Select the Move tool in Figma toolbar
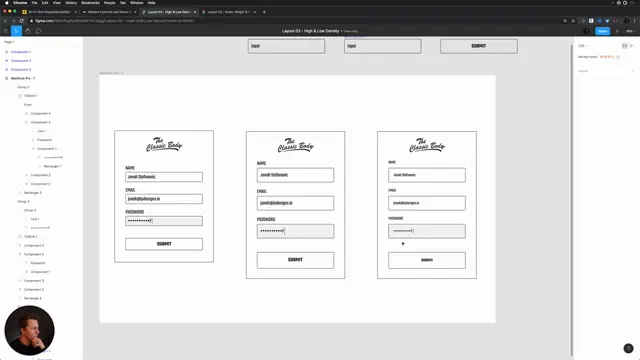Viewport: 640px width, 360px height. point(16,31)
